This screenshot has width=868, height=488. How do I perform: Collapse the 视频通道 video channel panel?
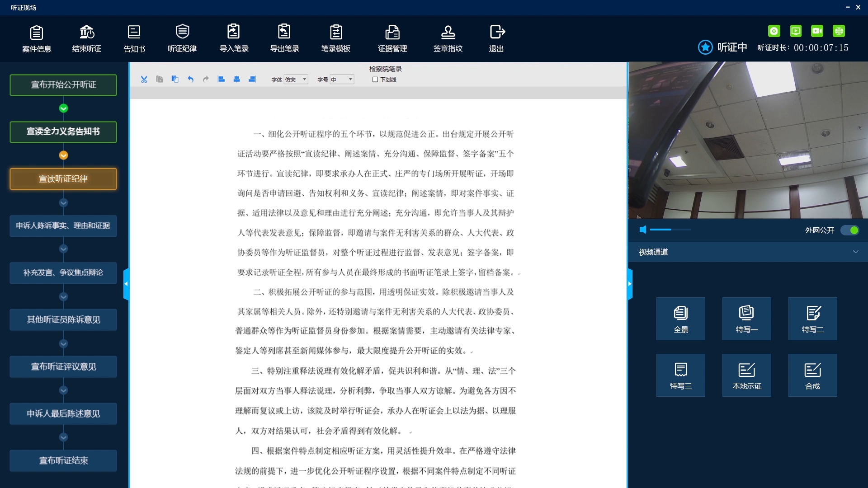point(856,252)
